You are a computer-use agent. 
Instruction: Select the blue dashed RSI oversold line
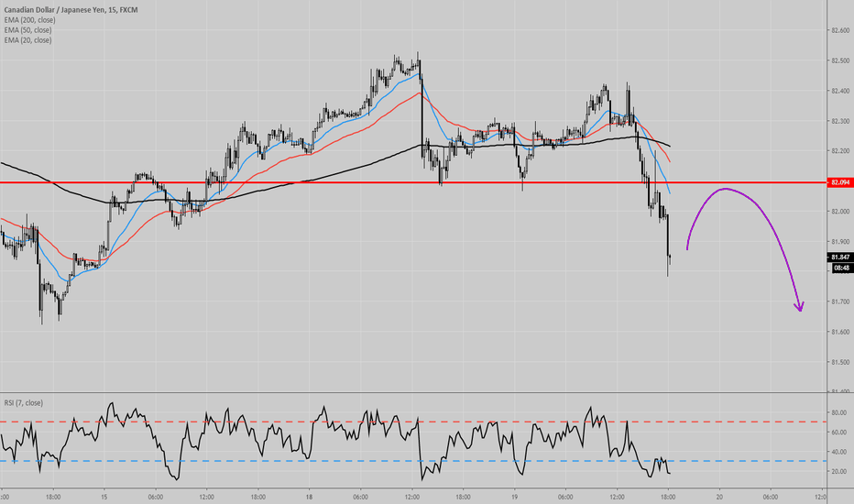point(412,460)
